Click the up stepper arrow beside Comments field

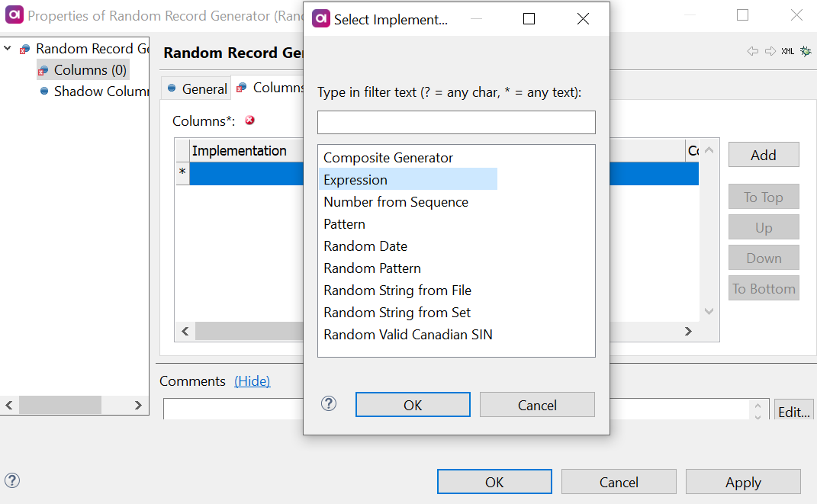pyautogui.click(x=757, y=406)
